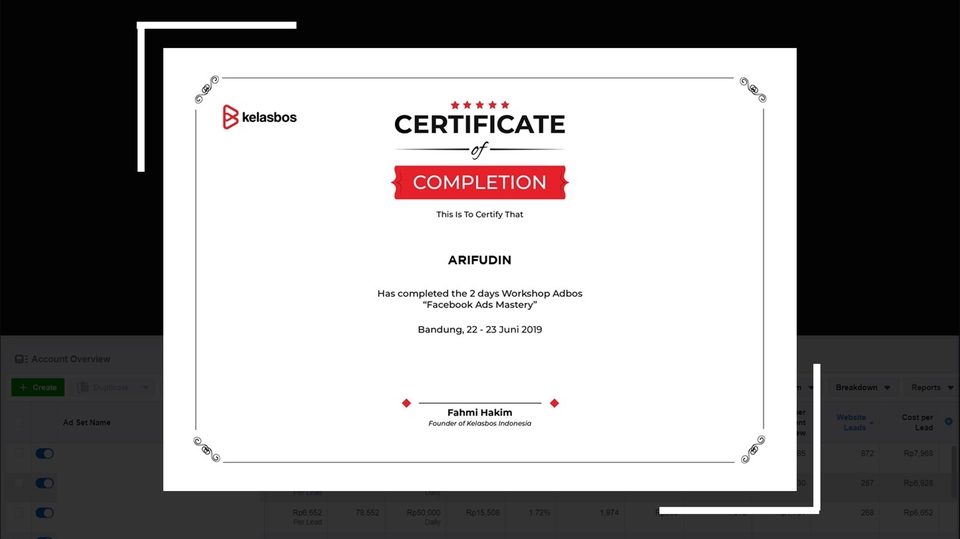Click the blue plus add-column icon
This screenshot has height=539, width=960.
(948, 421)
